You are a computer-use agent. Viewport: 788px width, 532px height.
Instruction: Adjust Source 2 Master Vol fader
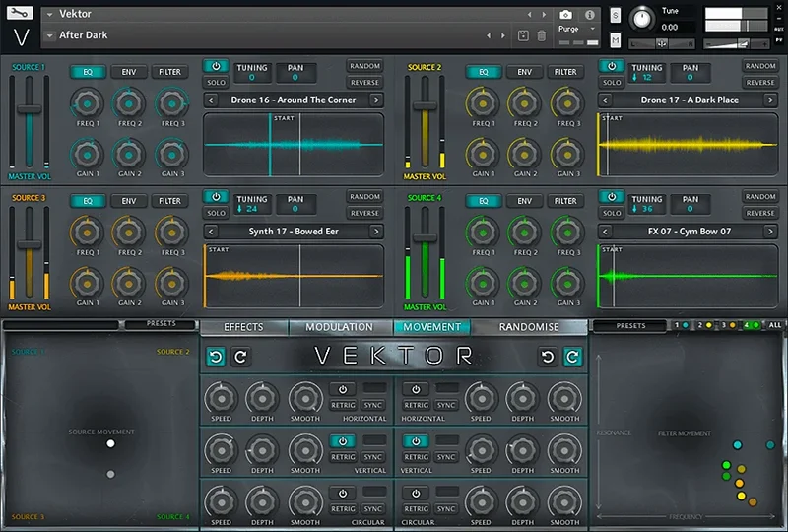pos(426,105)
